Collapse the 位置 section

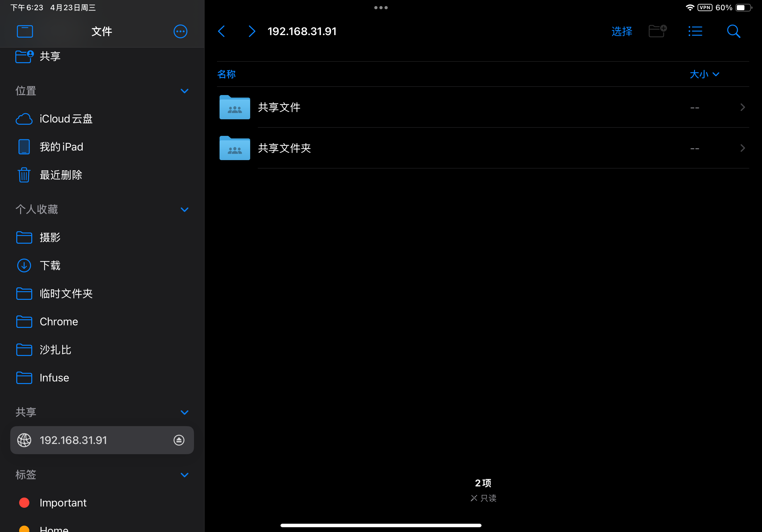click(x=184, y=91)
